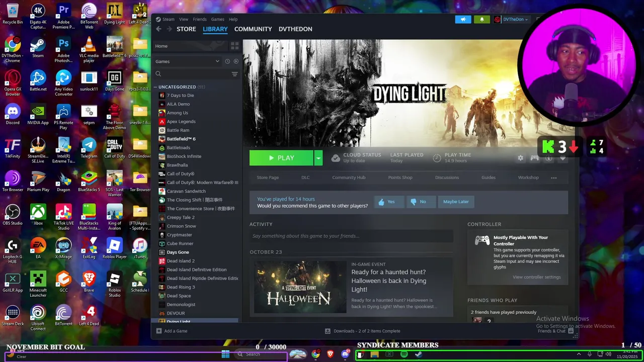Click View controller settings
Screen dimensions: 644x362
click(536, 277)
